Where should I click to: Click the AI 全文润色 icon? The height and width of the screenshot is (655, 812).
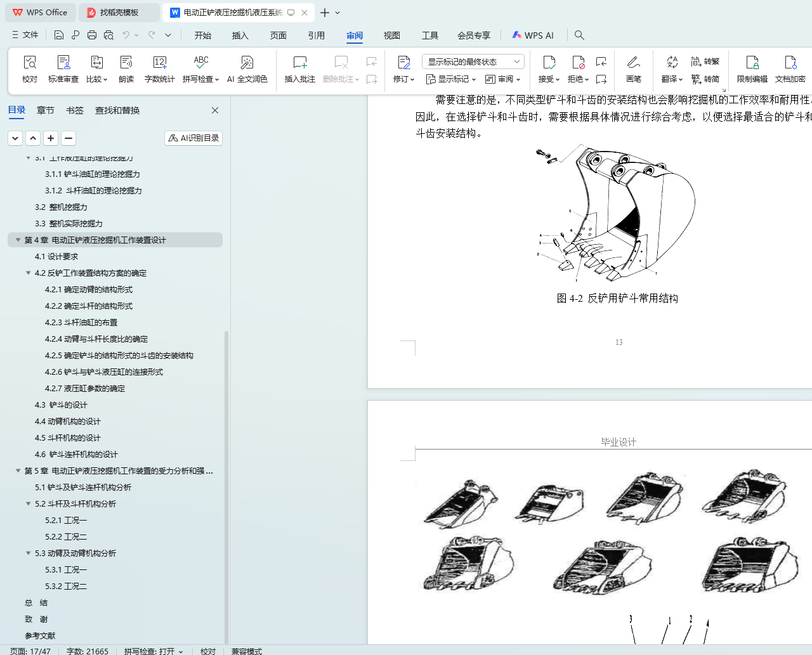[x=247, y=68]
